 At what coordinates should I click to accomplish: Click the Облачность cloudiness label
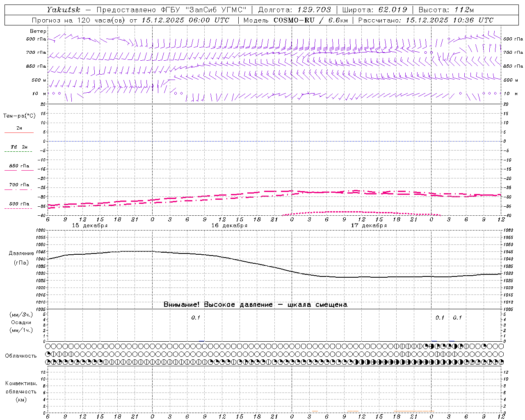21,356
